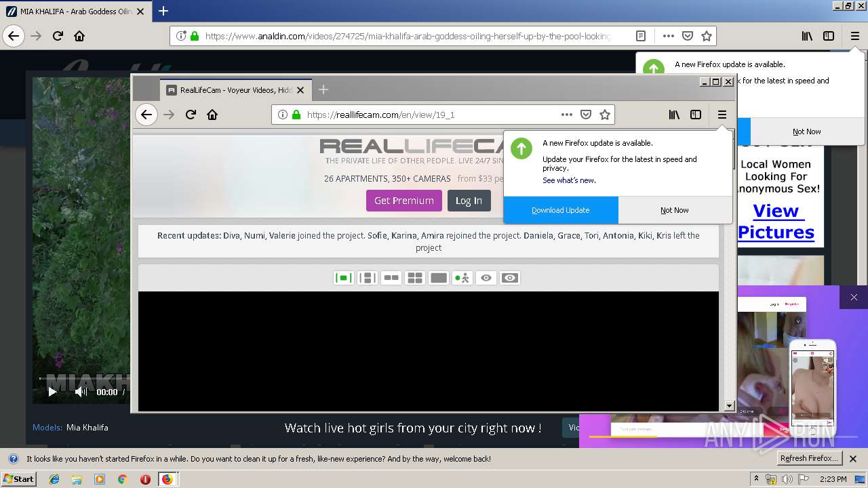Toggle the boxed eye visibility icon

click(x=510, y=278)
